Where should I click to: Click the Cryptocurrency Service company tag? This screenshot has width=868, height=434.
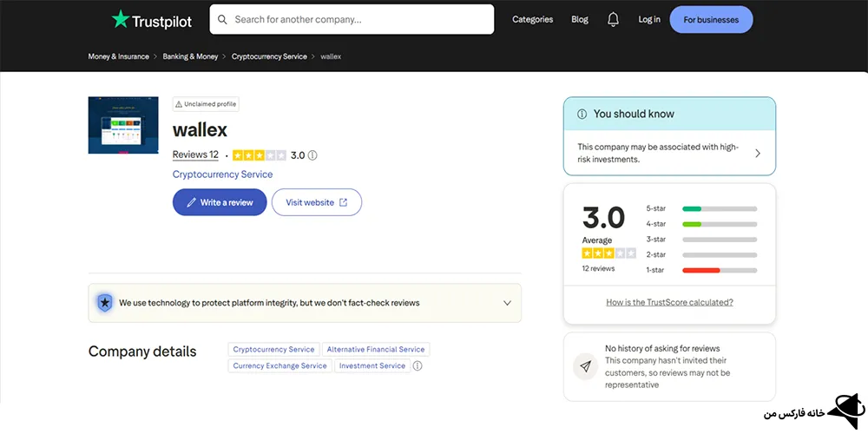point(273,349)
